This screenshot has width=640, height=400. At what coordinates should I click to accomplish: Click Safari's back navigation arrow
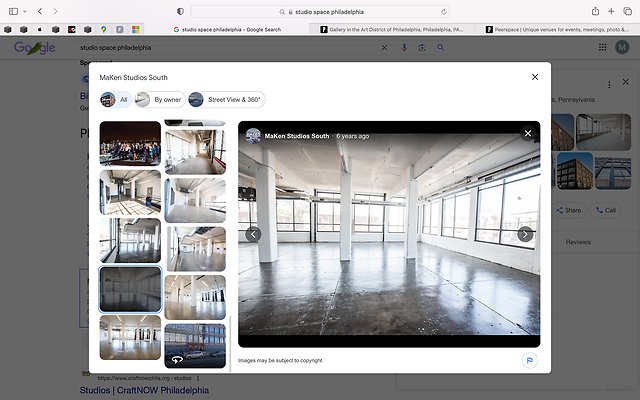coord(39,10)
